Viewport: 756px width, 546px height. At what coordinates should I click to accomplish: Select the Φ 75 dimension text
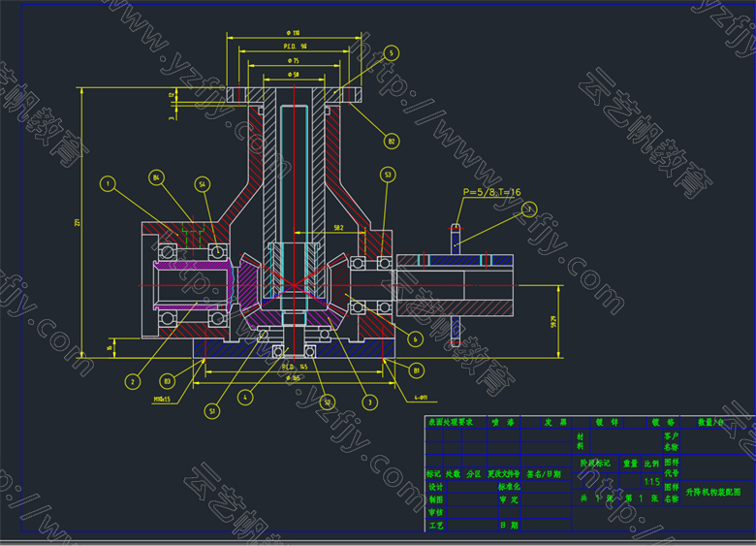293,61
